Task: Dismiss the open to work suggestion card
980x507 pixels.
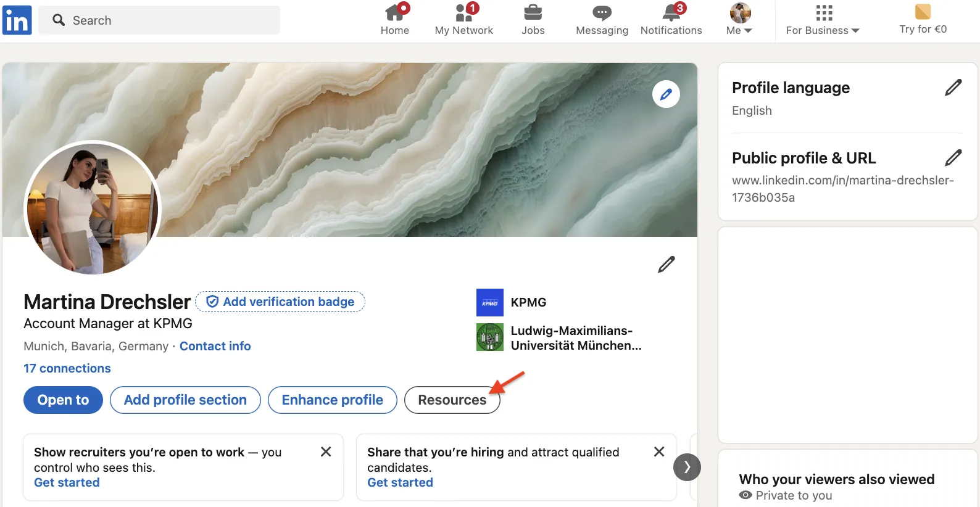Action: tap(326, 451)
